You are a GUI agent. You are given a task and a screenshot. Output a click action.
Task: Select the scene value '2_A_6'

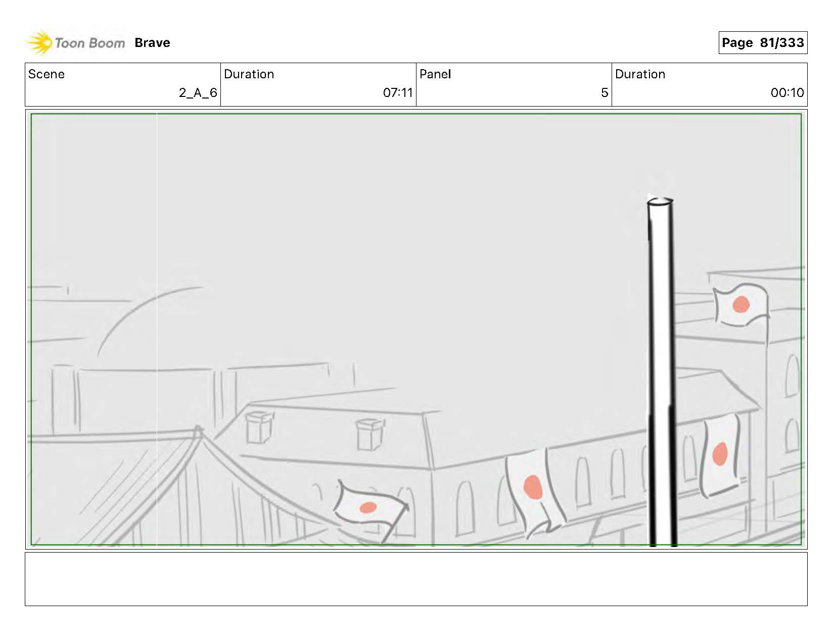(198, 93)
